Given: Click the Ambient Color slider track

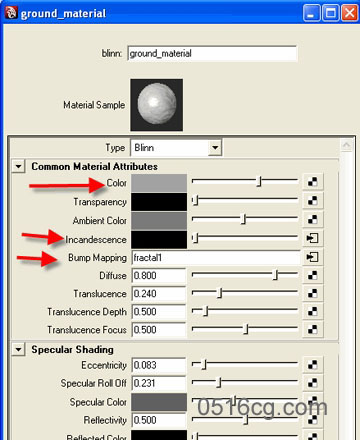Looking at the screenshot, I should (245, 219).
